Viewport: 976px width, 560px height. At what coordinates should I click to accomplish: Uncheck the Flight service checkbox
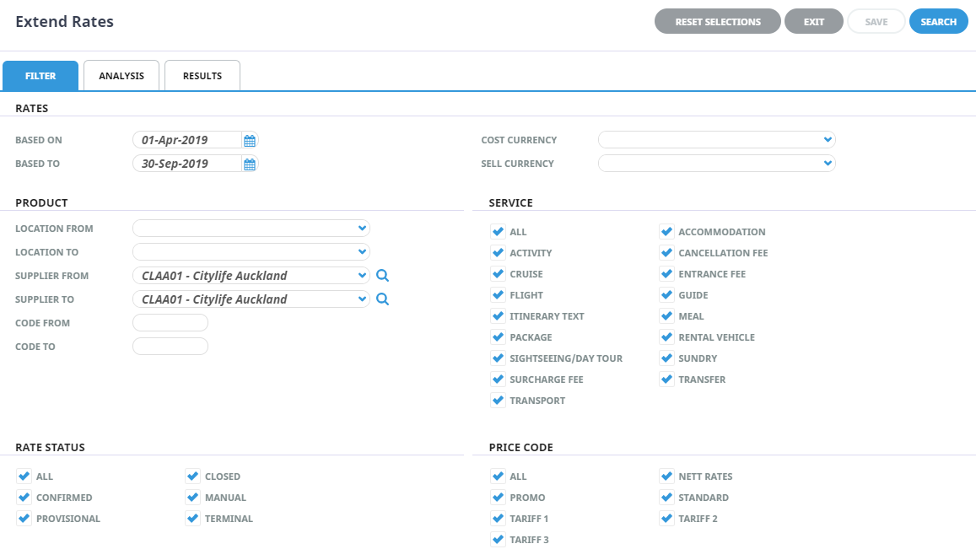(x=498, y=295)
